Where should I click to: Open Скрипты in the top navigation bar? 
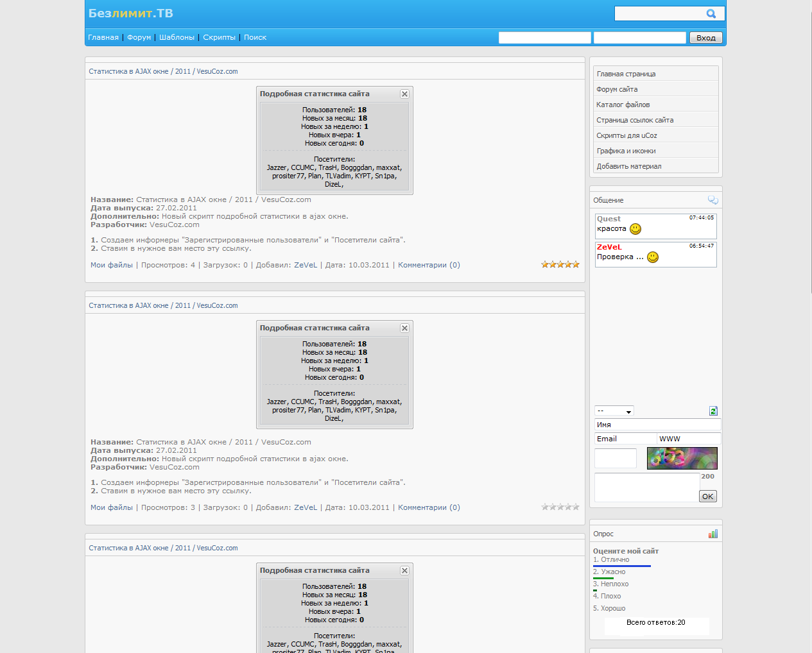(x=219, y=37)
